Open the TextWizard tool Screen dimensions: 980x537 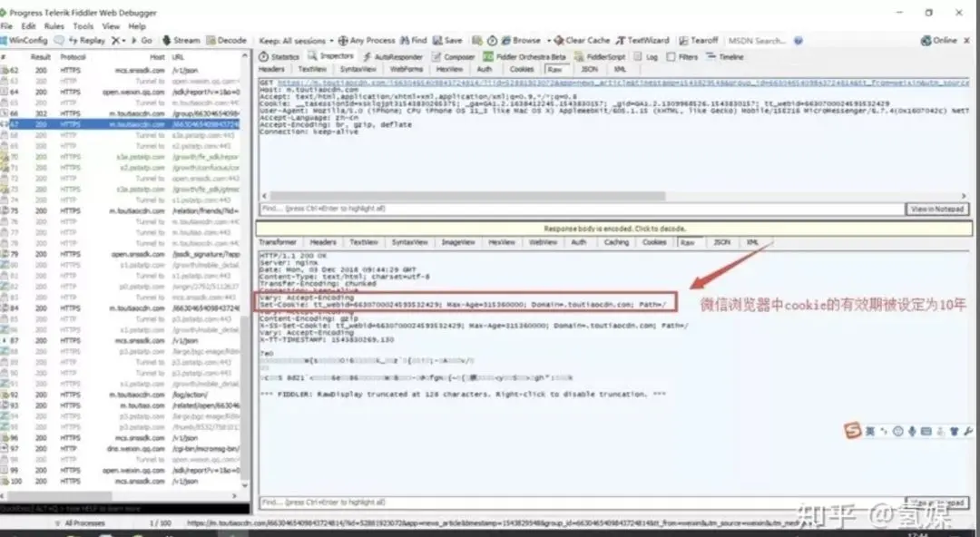coord(642,40)
